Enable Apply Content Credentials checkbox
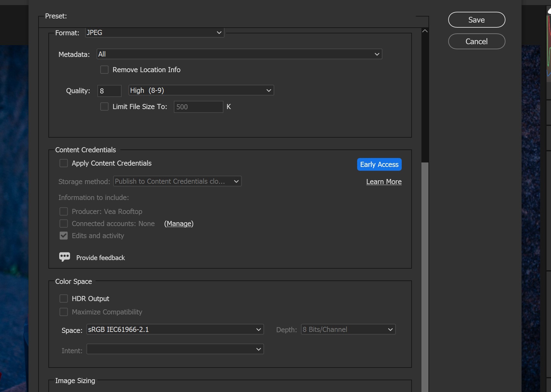The height and width of the screenshot is (392, 551). [64, 163]
